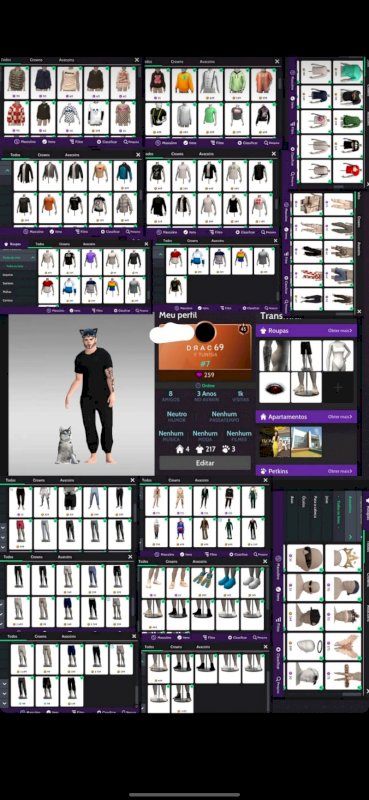369x800 pixels.
Task: Open apartment thumbnail with yellow dress avatar
Action: coord(275,442)
